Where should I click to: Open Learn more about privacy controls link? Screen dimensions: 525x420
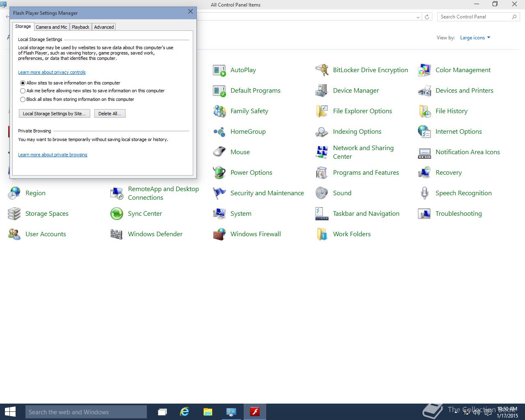[52, 72]
